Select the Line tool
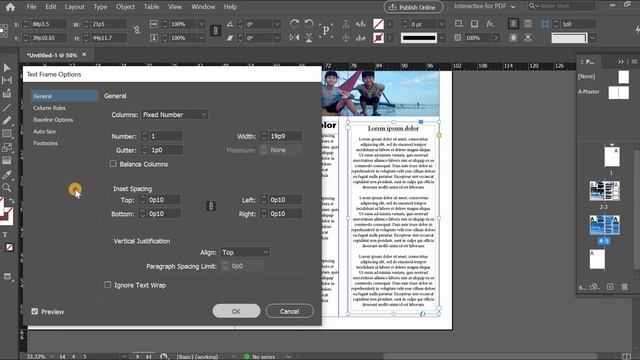 7,108
